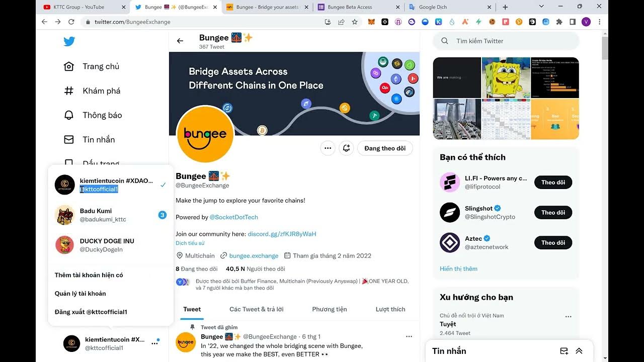Follow Aztec with Theo dõi button
644x362 pixels.
[553, 242]
